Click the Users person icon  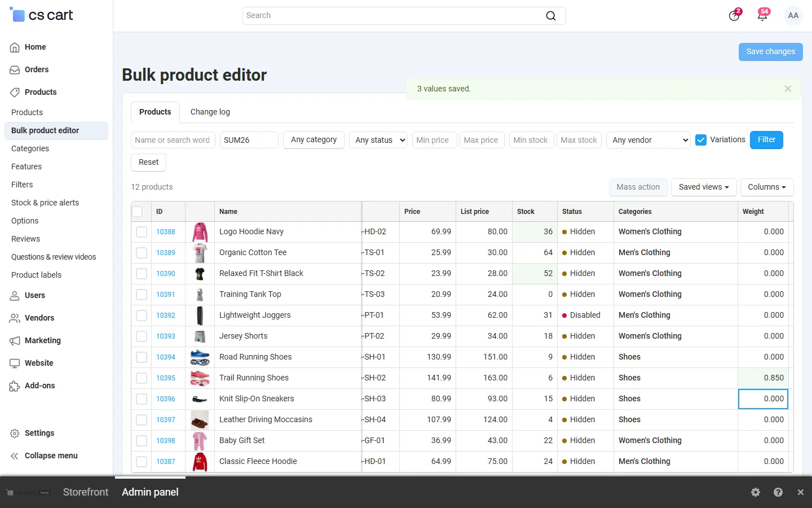pyautogui.click(x=15, y=296)
